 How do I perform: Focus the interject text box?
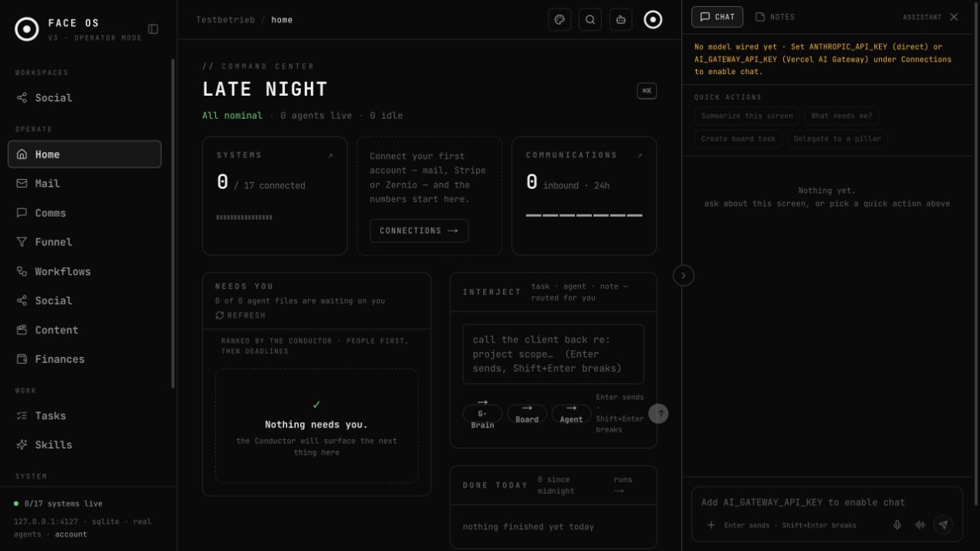click(553, 354)
